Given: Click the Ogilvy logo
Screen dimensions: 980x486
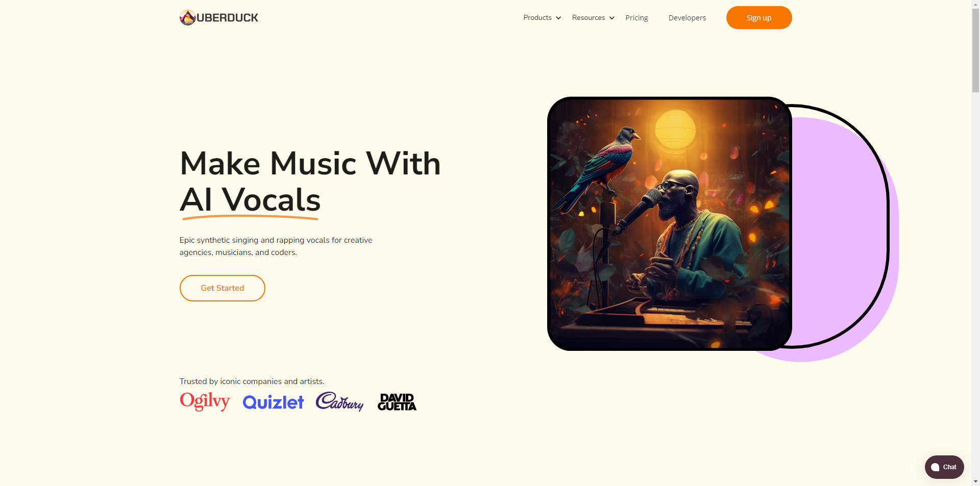Looking at the screenshot, I should tap(205, 401).
